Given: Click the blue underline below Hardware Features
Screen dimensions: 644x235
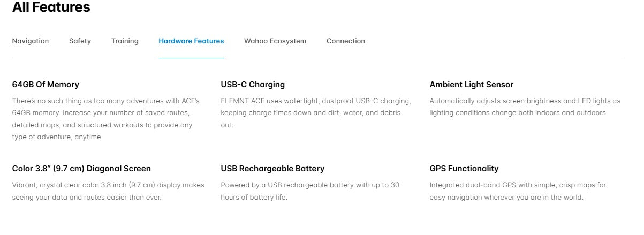Looking at the screenshot, I should pos(191,57).
